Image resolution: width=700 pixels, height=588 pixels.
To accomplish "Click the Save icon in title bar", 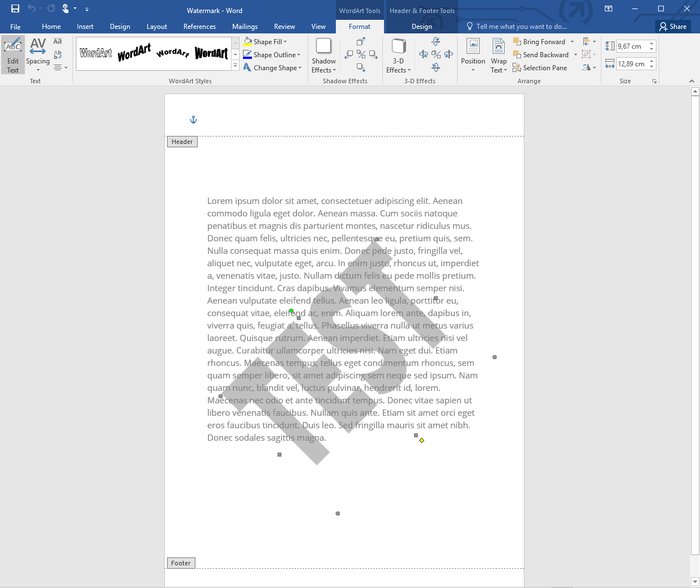I will (15, 9).
